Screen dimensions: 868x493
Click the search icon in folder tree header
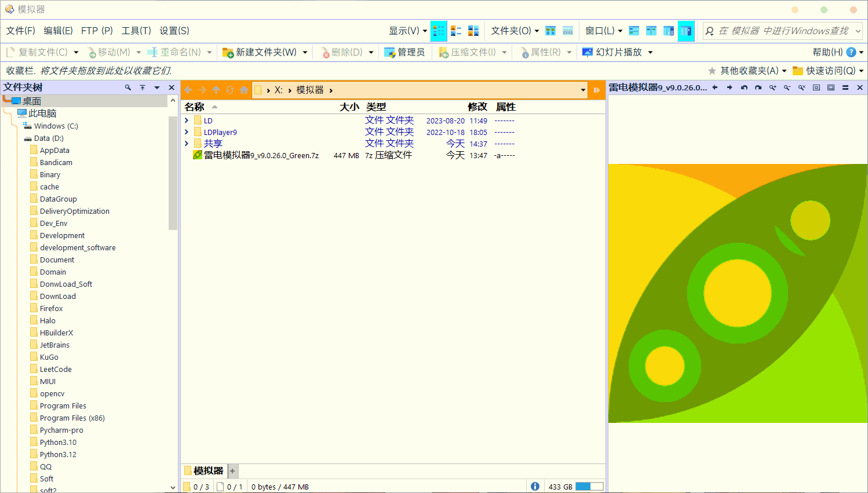tap(127, 87)
